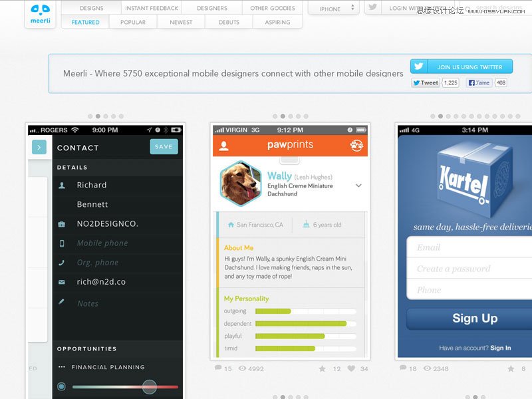The width and height of the screenshot is (532, 399).
Task: Click the heart icon under pawprints design
Action: [352, 368]
